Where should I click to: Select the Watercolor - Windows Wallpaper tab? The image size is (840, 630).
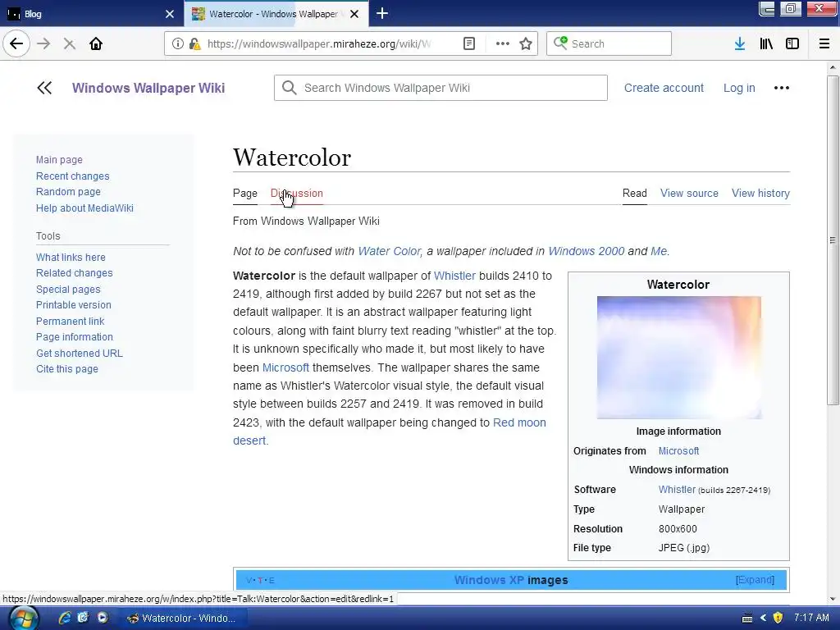(x=276, y=14)
